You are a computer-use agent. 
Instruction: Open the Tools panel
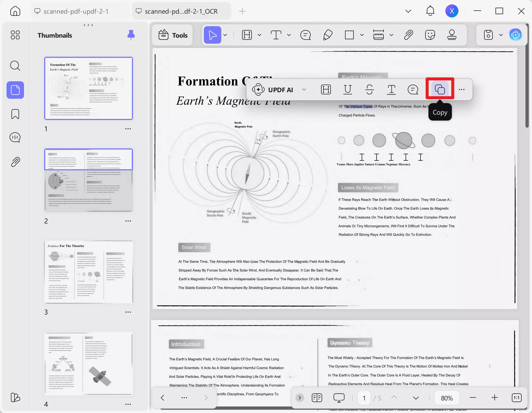point(172,35)
